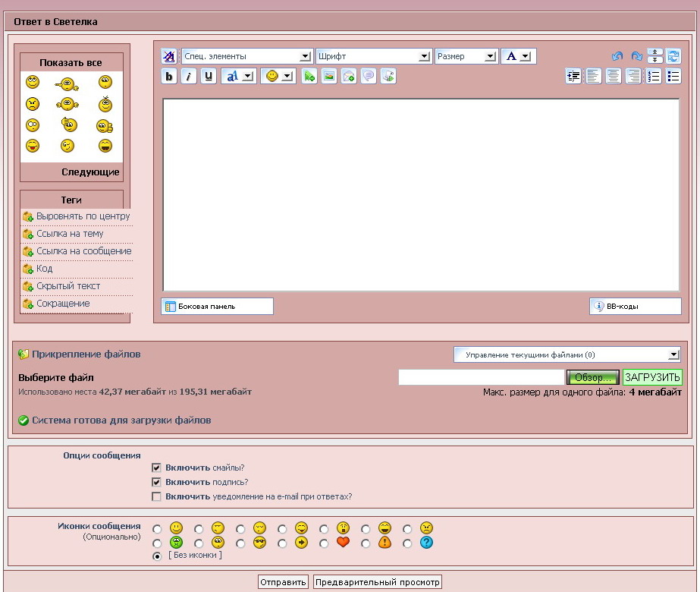Image resolution: width=700 pixels, height=592 pixels.
Task: Click the redo arrow icon
Action: [x=636, y=56]
